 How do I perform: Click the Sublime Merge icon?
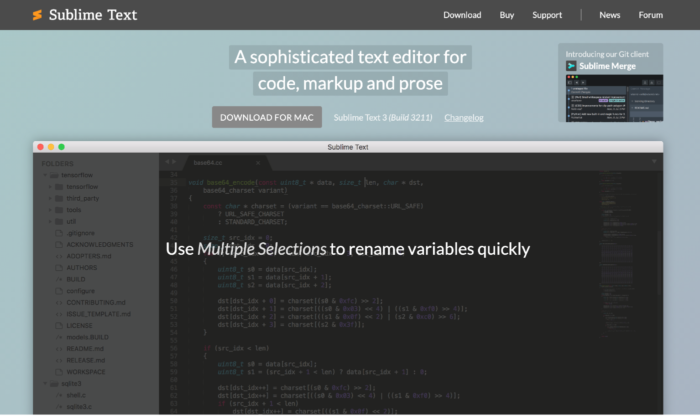pyautogui.click(x=571, y=66)
